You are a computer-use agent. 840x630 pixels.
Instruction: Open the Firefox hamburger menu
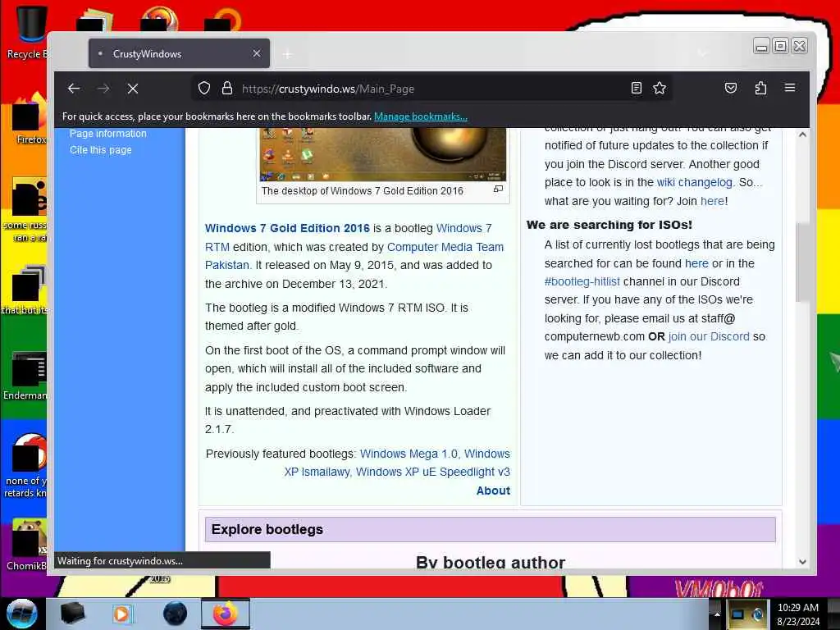point(790,87)
